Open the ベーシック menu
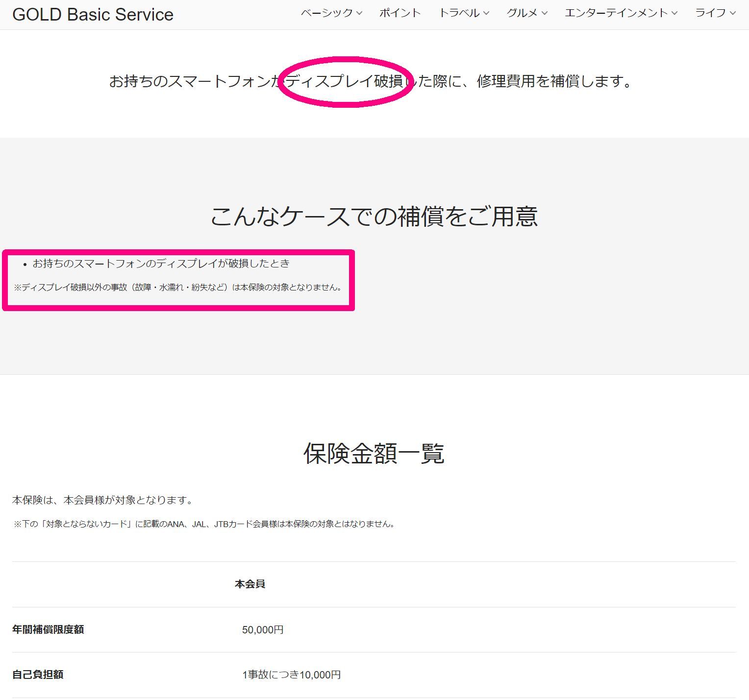 tap(326, 13)
